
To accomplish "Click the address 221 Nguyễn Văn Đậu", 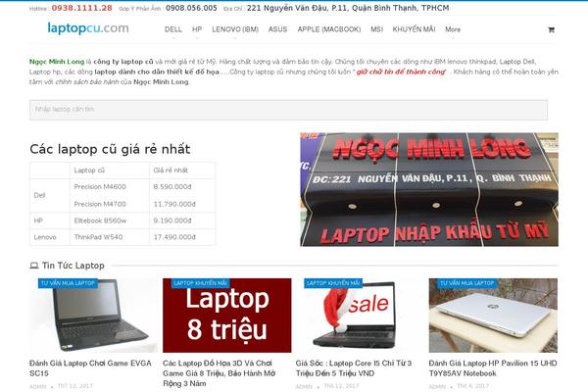I will (348, 8).
